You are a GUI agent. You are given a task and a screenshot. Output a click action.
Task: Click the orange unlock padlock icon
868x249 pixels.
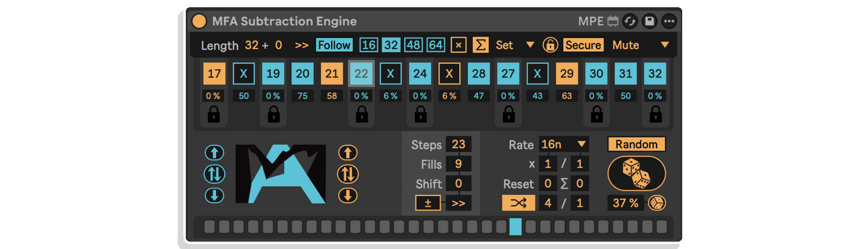pos(550,45)
